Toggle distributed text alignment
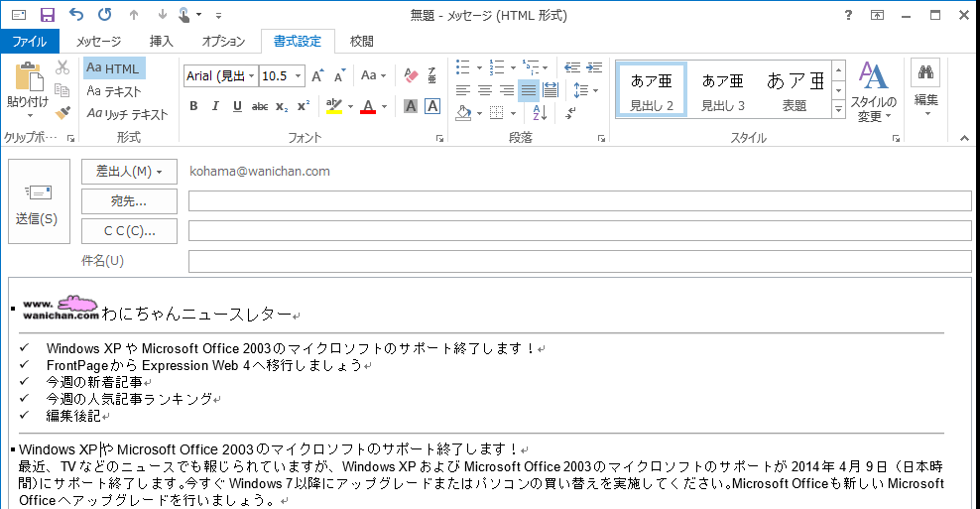The height and width of the screenshot is (509, 980). (551, 90)
